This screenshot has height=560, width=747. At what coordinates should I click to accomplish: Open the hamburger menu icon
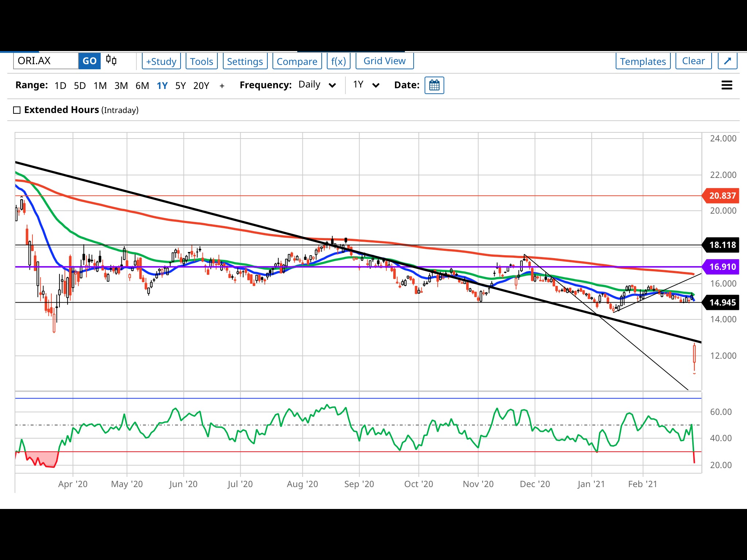point(727,85)
